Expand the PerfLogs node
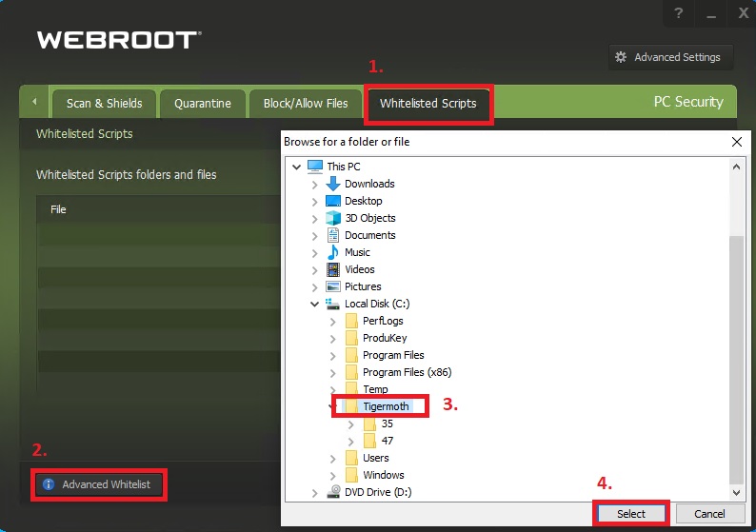This screenshot has width=756, height=532. coord(333,322)
